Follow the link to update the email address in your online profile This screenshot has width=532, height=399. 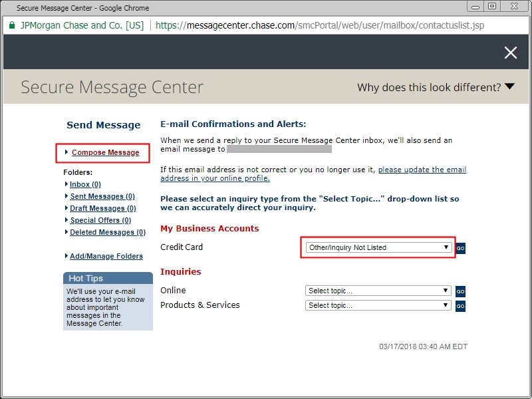[313, 174]
